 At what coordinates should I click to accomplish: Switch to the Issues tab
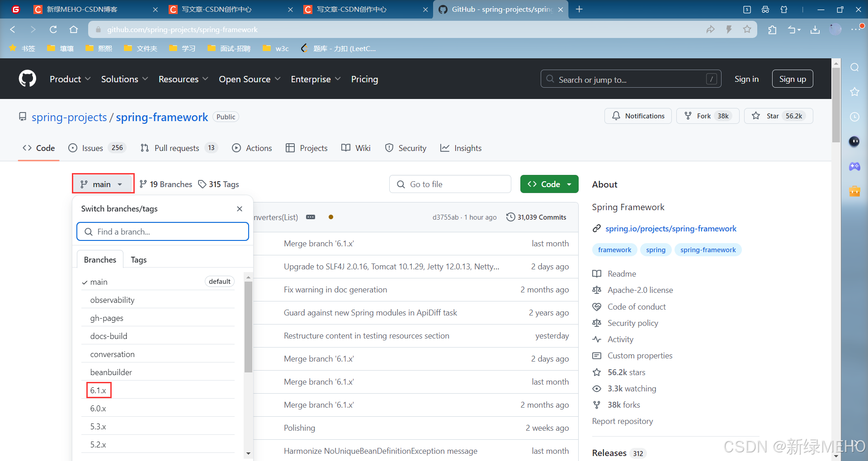(97, 148)
